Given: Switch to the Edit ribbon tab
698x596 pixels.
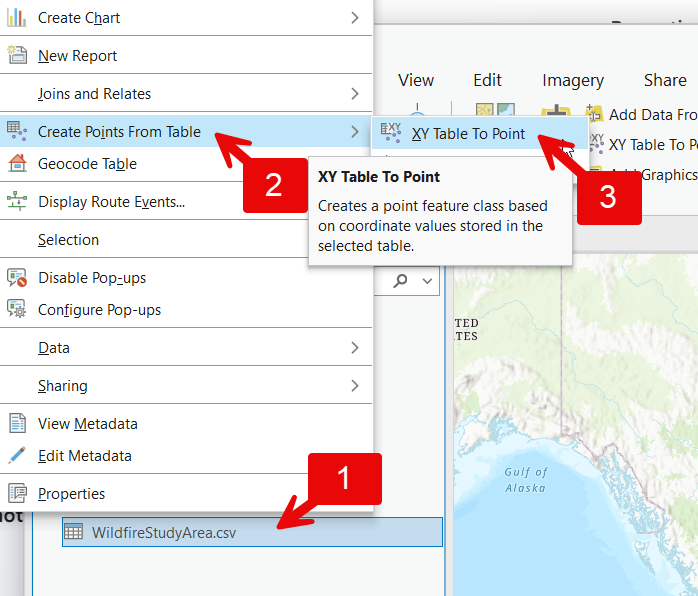Looking at the screenshot, I should pos(487,80).
